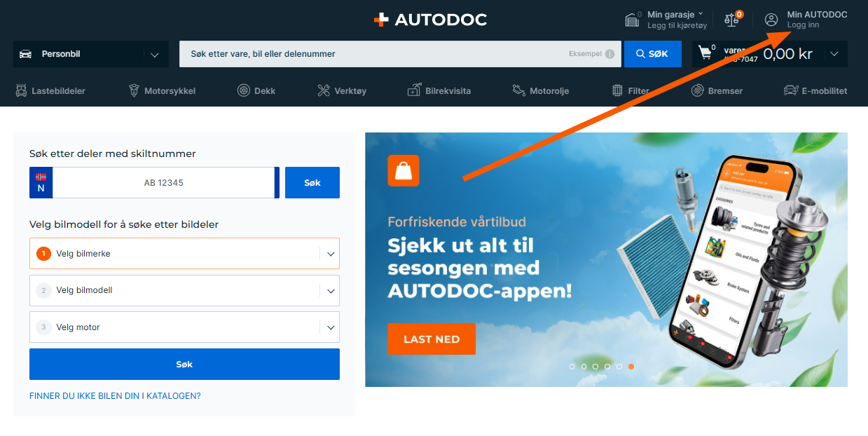Image resolution: width=868 pixels, height=436 pixels.
Task: Open Bilrekvisita menu item
Action: pos(439,90)
